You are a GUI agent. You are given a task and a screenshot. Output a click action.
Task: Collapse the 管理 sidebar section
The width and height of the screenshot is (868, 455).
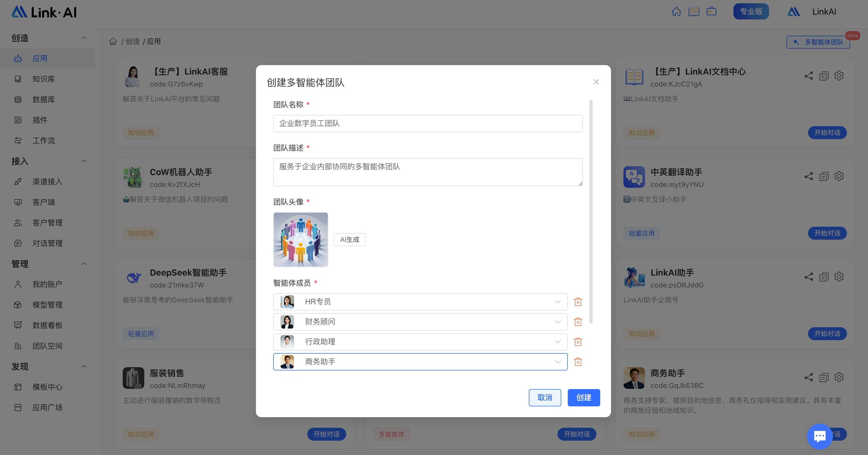tap(84, 264)
